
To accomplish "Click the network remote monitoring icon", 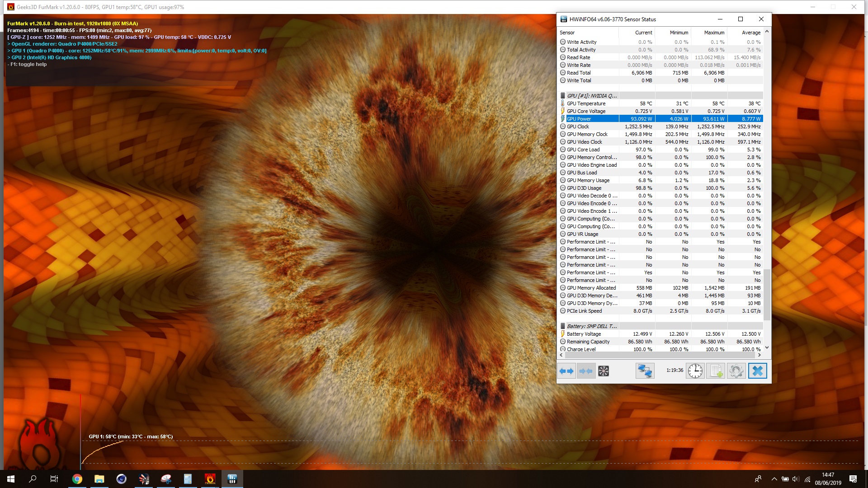I will (x=645, y=371).
